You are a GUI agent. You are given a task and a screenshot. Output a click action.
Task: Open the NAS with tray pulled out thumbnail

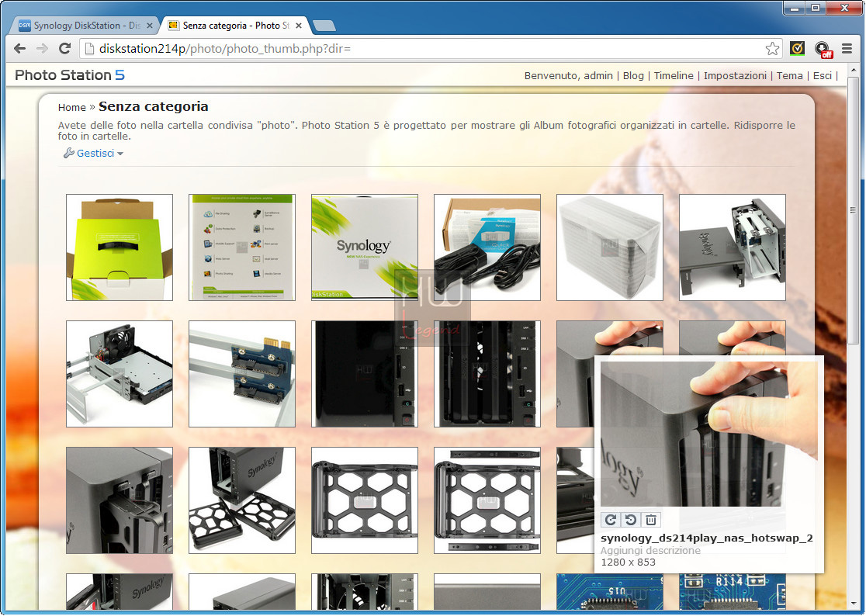coord(120,500)
